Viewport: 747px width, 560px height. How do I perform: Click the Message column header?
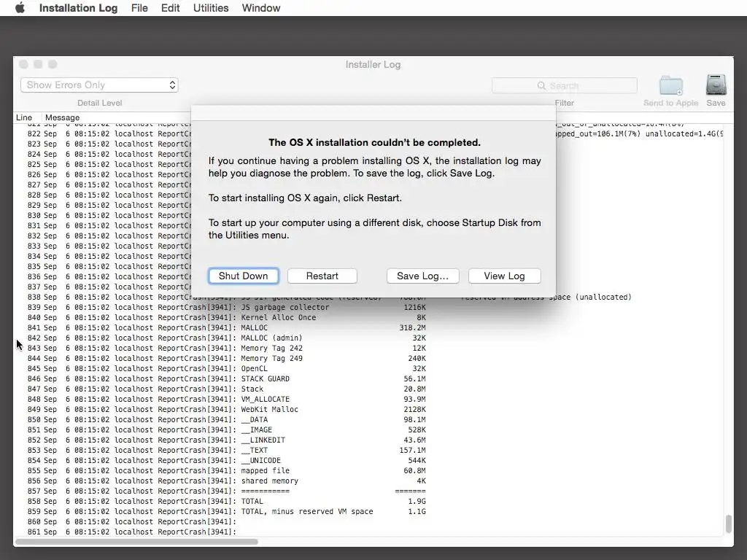click(63, 117)
